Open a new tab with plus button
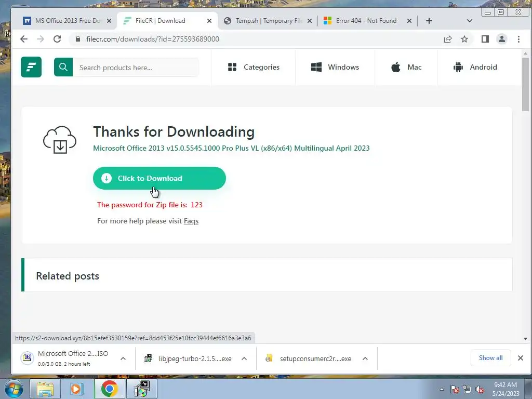Viewport: 532px width, 399px height. coord(429,21)
